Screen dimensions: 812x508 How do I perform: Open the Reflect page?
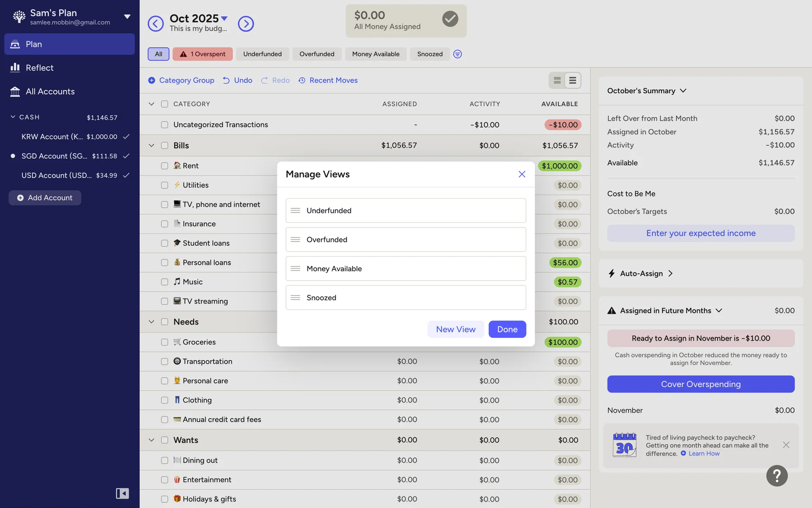39,68
